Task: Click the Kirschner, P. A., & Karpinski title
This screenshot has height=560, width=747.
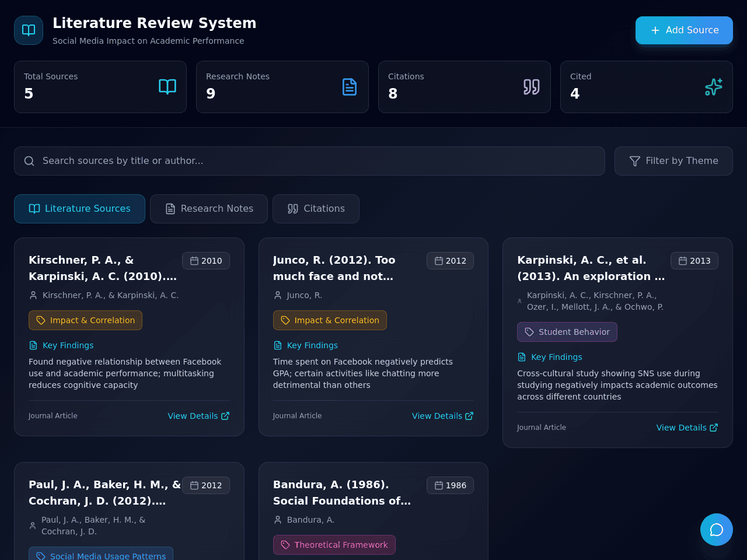Action: [103, 268]
